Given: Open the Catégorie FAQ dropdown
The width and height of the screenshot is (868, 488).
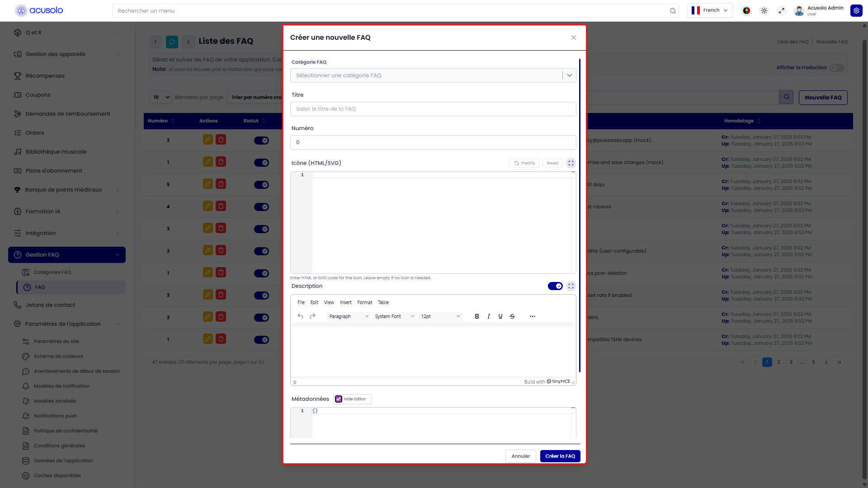Looking at the screenshot, I should click(433, 75).
